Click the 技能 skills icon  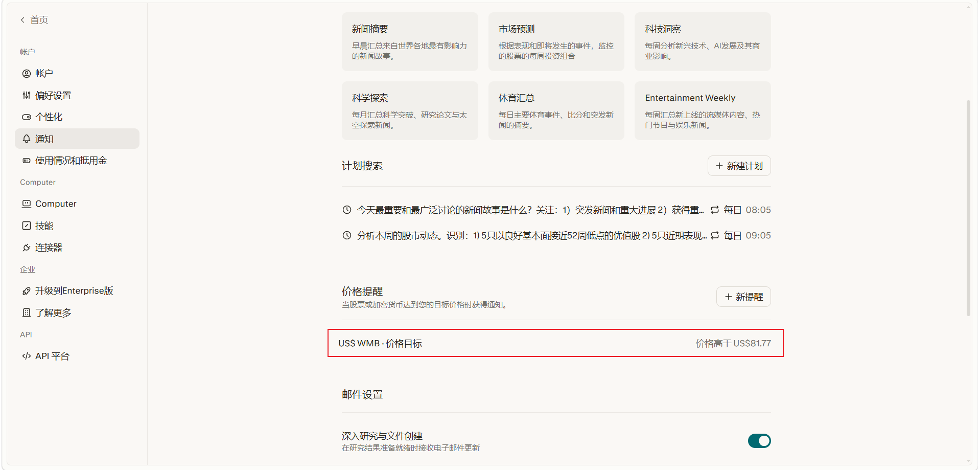point(27,226)
